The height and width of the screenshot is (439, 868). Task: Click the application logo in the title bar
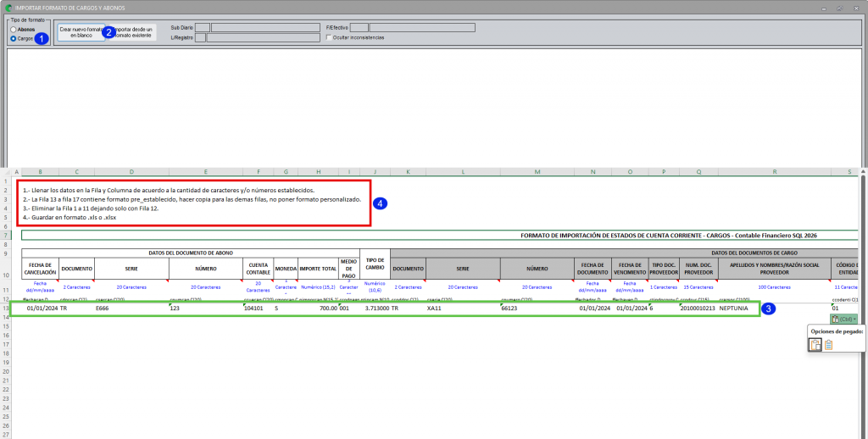click(8, 8)
